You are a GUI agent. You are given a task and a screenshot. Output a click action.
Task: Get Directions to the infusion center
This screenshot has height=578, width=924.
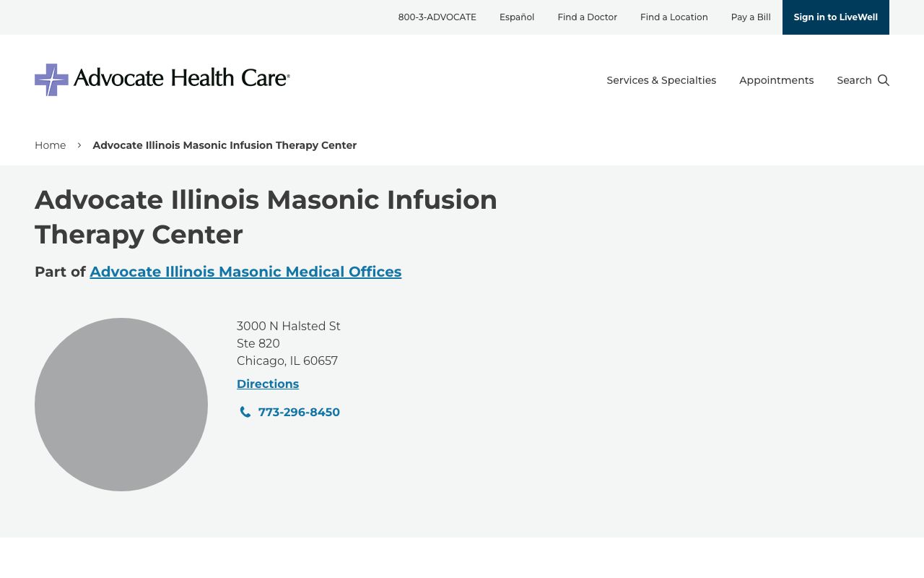click(x=268, y=384)
